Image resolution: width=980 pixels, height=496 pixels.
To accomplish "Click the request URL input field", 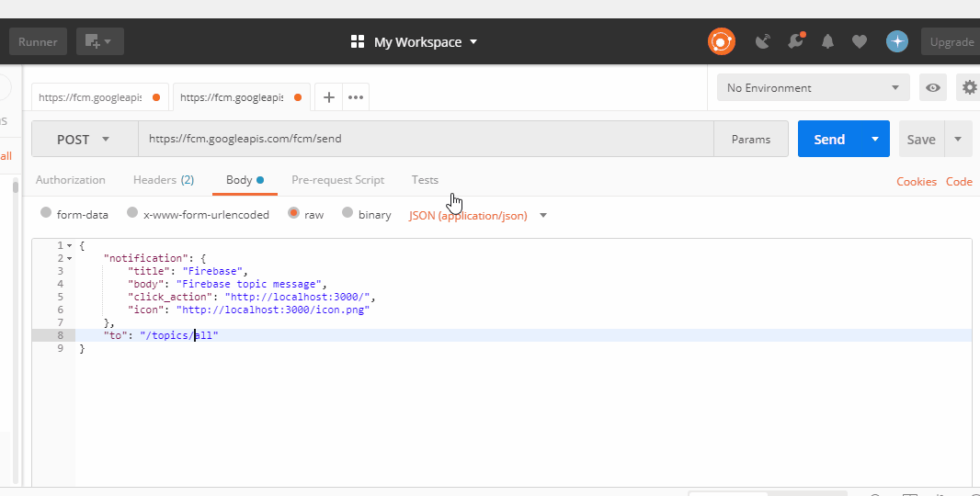I will click(425, 140).
